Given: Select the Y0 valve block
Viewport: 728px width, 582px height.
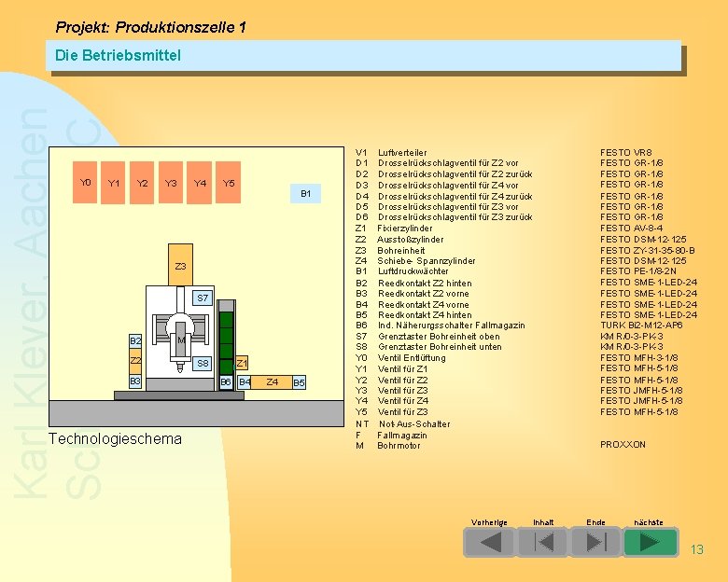Looking at the screenshot, I should tap(85, 183).
